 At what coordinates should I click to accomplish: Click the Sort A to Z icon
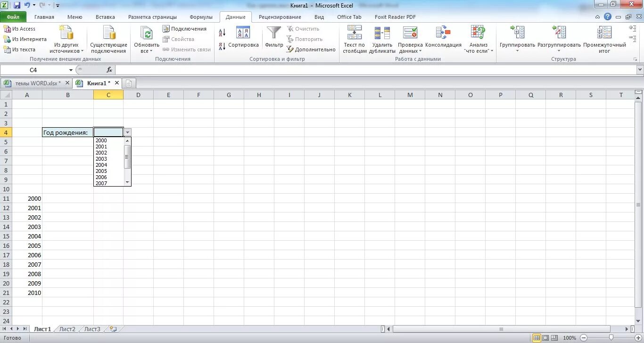[x=222, y=33]
